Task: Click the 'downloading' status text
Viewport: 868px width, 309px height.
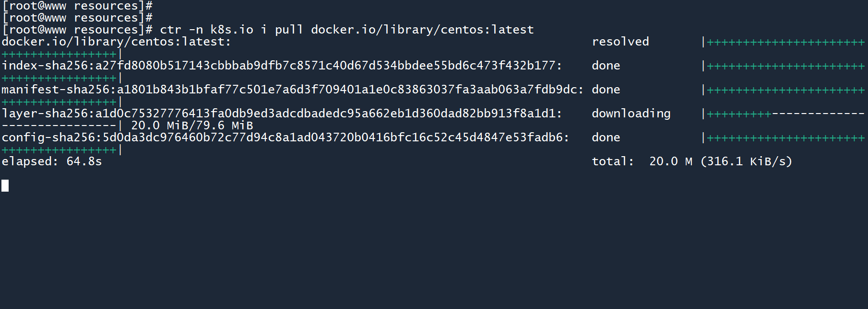Action: [x=631, y=114]
